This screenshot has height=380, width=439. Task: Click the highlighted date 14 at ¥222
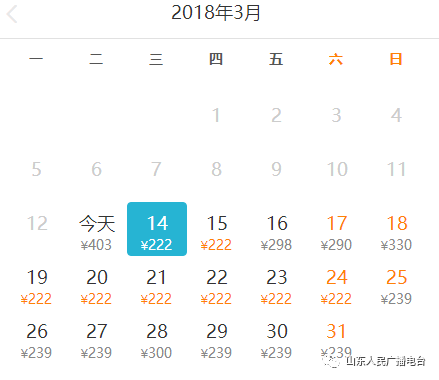click(157, 229)
